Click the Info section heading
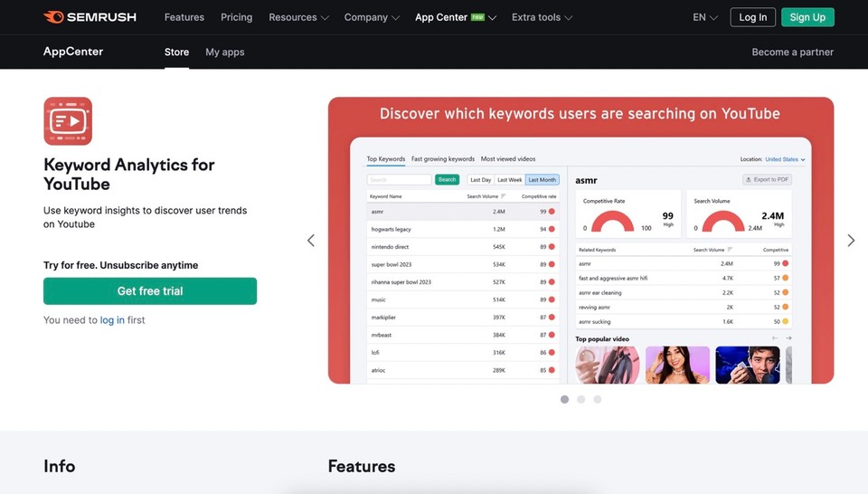 (x=60, y=466)
